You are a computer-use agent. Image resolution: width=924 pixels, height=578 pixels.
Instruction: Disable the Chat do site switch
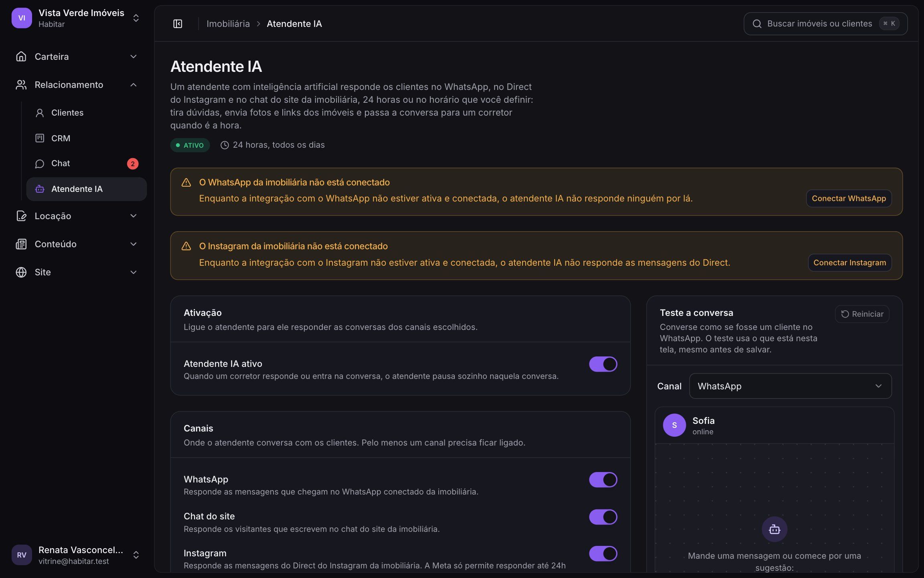(603, 517)
